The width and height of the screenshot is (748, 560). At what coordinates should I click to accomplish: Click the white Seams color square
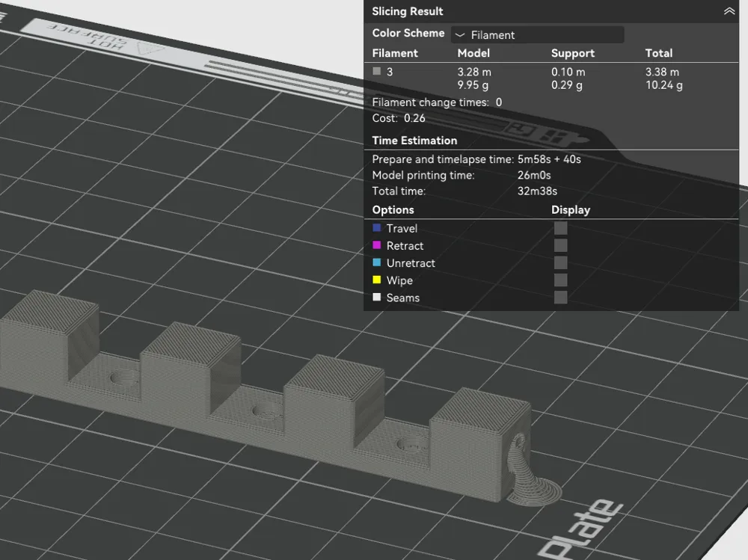click(377, 297)
